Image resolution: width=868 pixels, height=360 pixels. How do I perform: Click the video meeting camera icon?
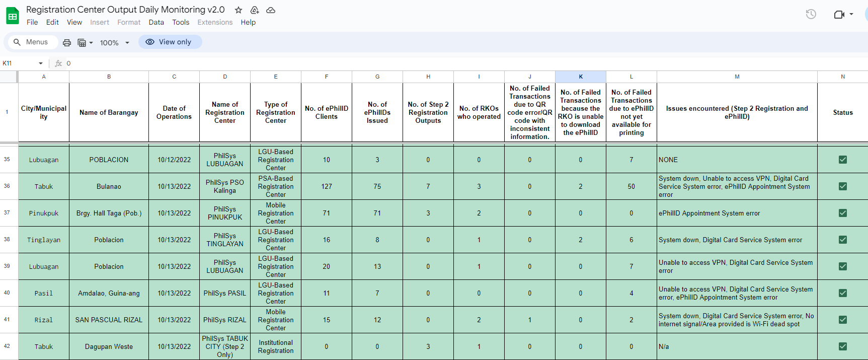839,14
